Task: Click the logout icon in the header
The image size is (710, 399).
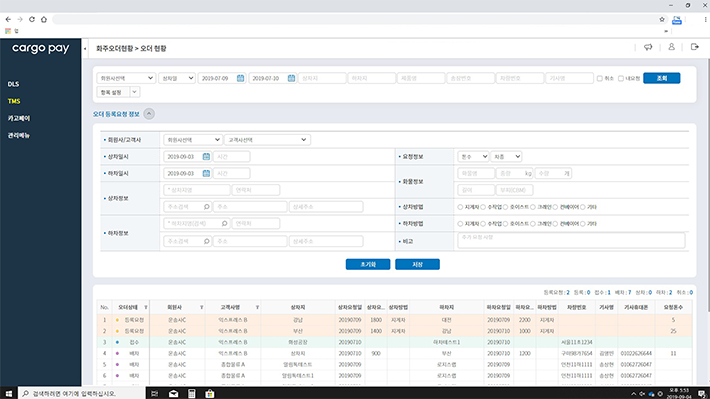Action: click(695, 47)
